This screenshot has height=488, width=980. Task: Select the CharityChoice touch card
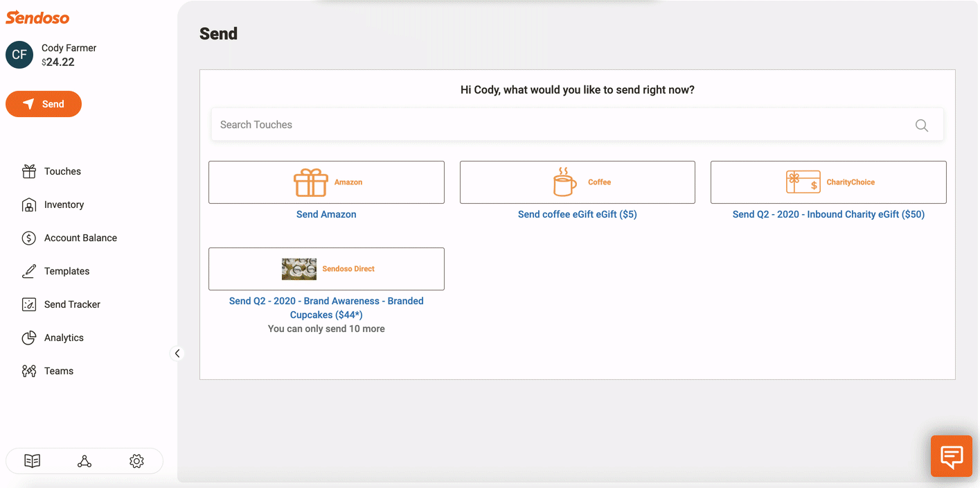coord(828,182)
